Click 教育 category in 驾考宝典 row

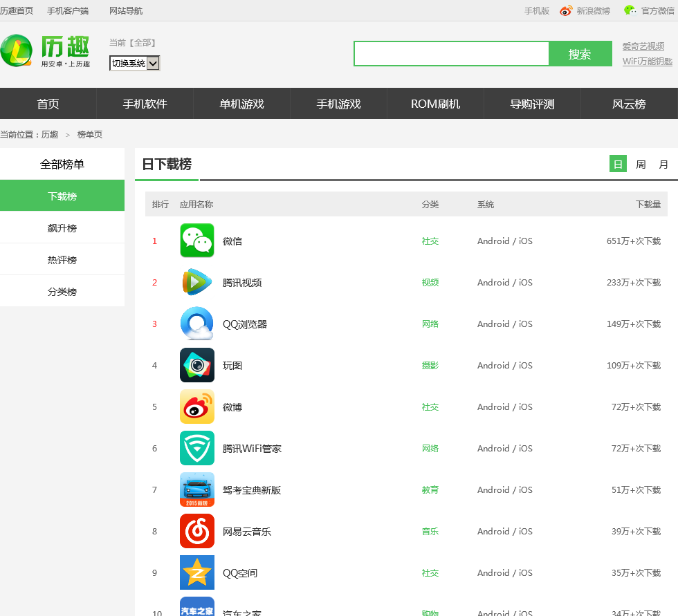coord(430,490)
